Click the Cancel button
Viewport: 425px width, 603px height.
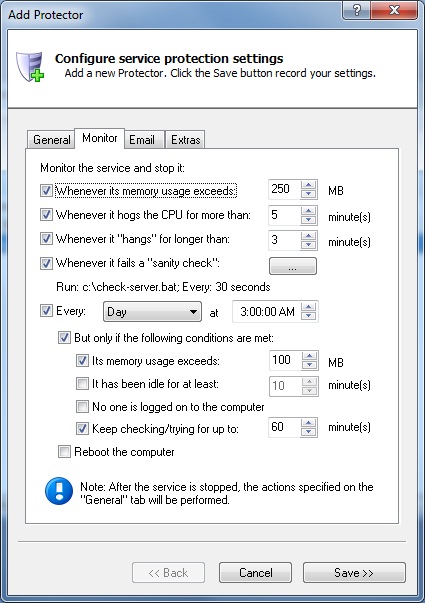click(255, 573)
